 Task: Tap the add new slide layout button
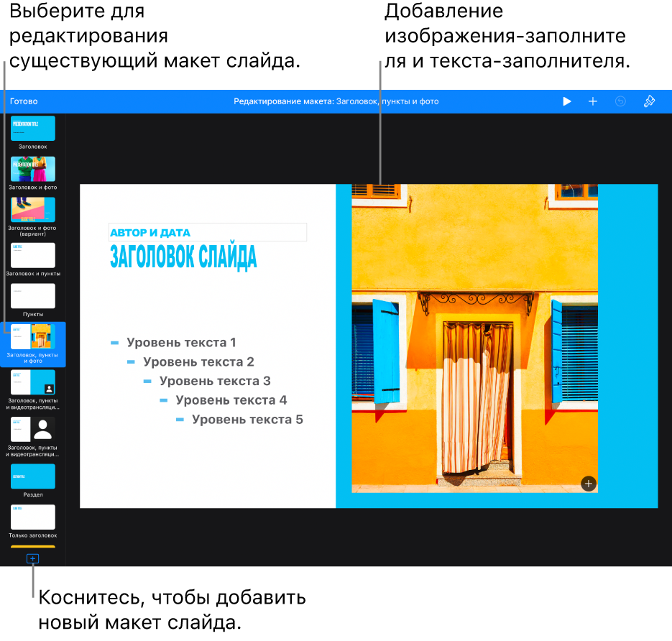pyautogui.click(x=32, y=558)
